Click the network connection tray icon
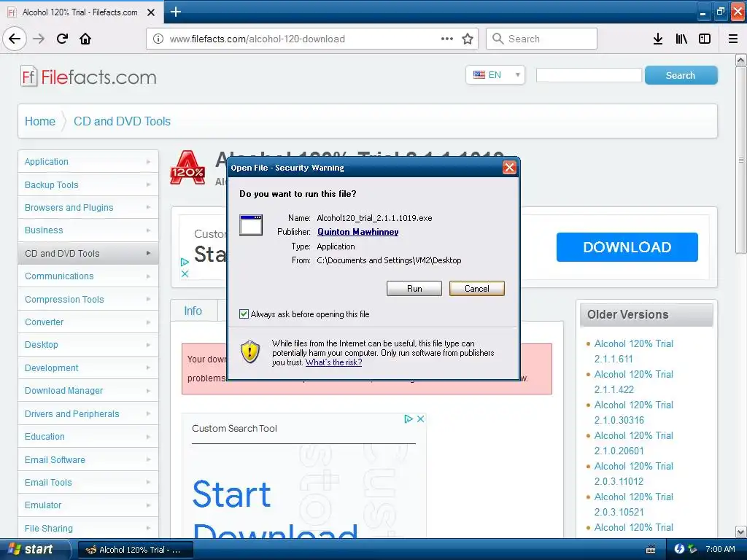The height and width of the screenshot is (560, 747). (692, 549)
